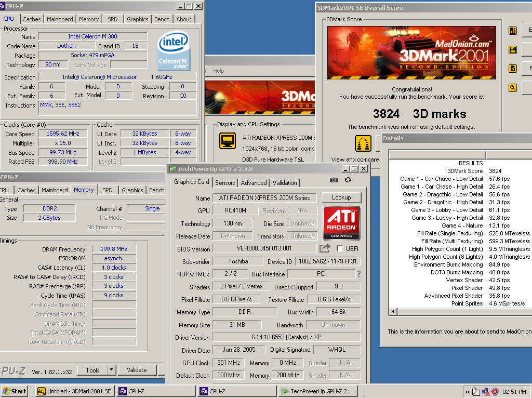This screenshot has height=398, width=532.
Task: Click the red security shield tray icon
Action: [x=495, y=392]
